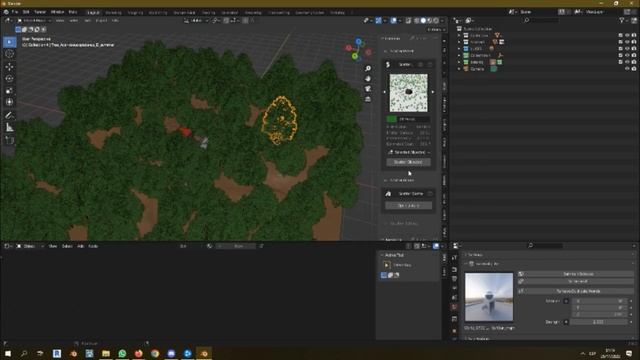The width and height of the screenshot is (640, 360).
Task: Collapse the first Scatter panel section header
Action: pyautogui.click(x=400, y=51)
